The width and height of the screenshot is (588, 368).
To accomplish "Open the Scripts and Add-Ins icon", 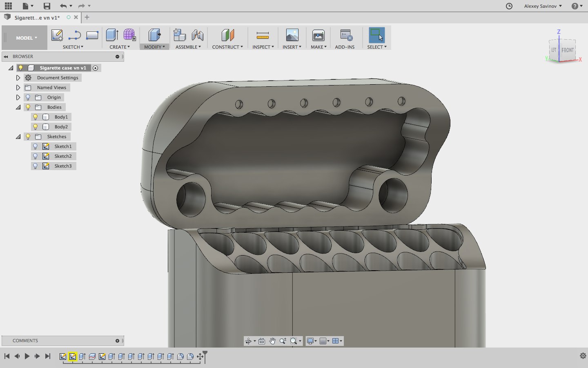I will [x=346, y=36].
